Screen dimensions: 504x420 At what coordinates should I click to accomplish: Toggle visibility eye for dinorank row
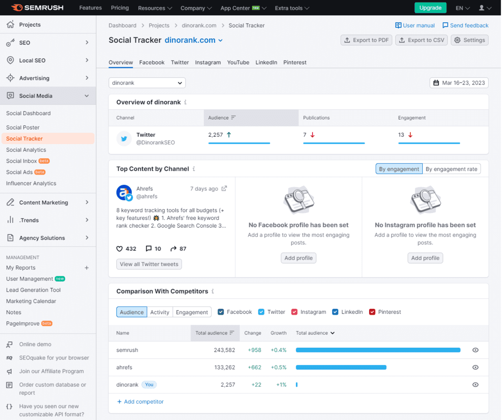coord(475,385)
